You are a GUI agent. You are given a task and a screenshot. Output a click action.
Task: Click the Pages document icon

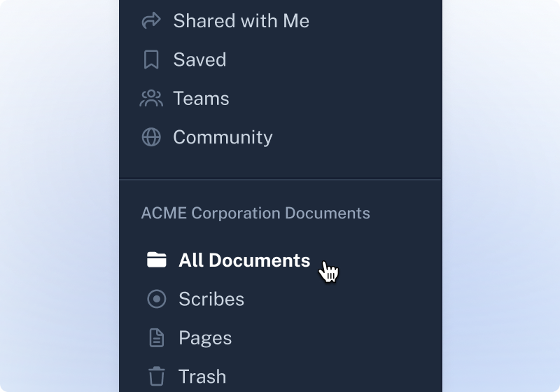(x=156, y=337)
